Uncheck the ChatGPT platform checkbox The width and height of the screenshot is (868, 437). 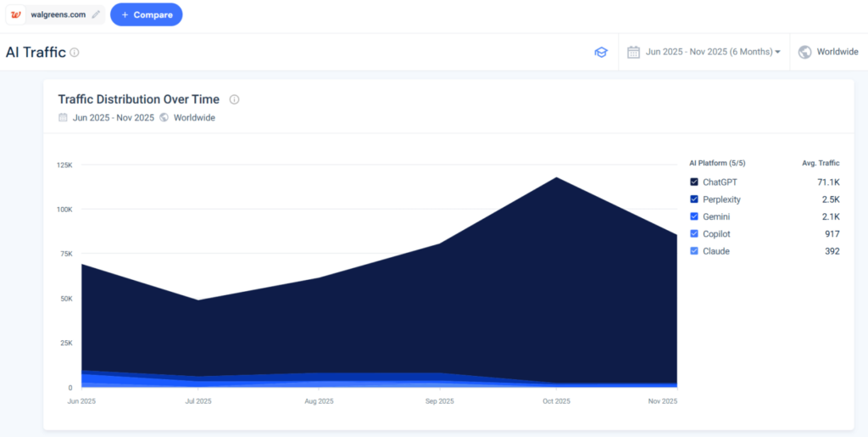[694, 182]
